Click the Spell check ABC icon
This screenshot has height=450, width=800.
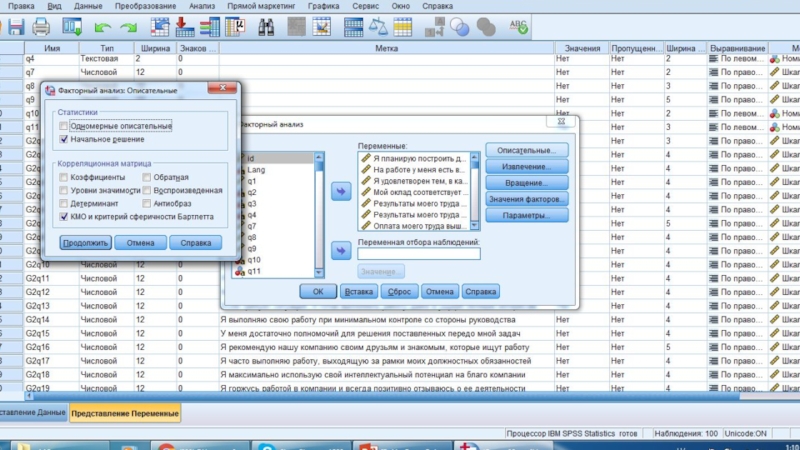pyautogui.click(x=520, y=26)
